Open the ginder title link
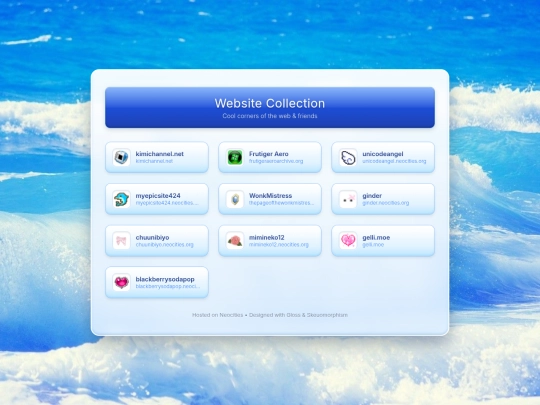Screen dimensions: 540x405 click(x=372, y=196)
